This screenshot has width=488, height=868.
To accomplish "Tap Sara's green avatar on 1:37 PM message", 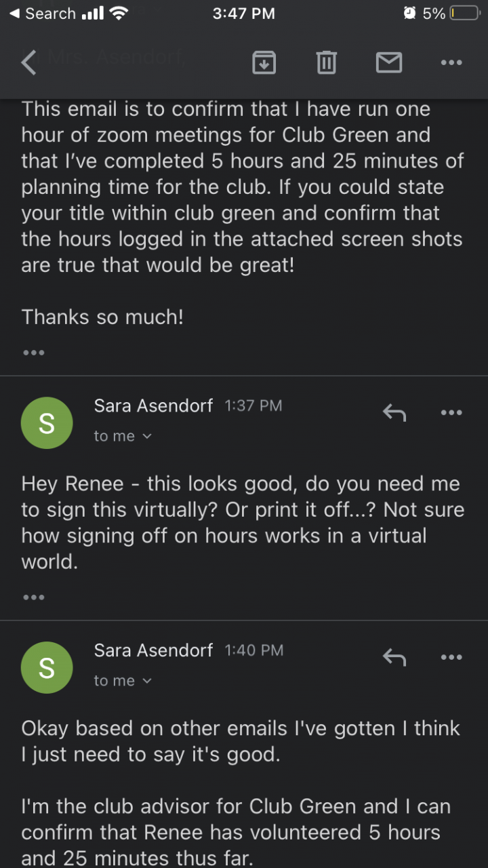I will (x=47, y=423).
